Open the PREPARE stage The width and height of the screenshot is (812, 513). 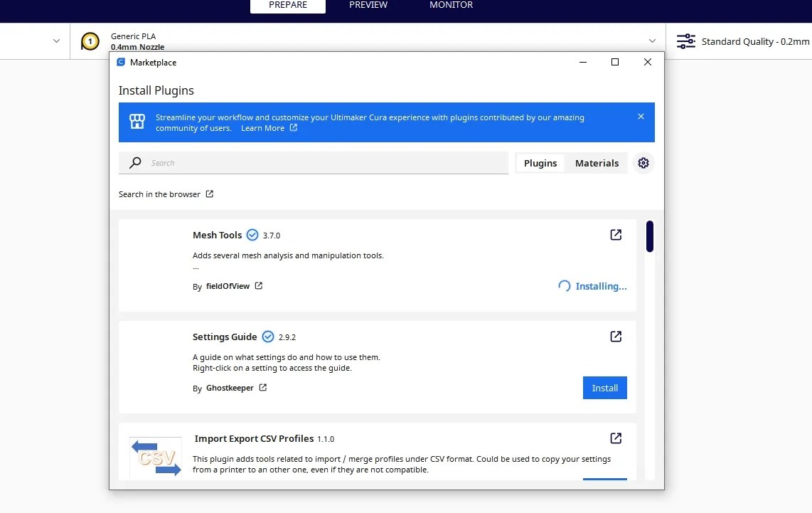coord(288,5)
